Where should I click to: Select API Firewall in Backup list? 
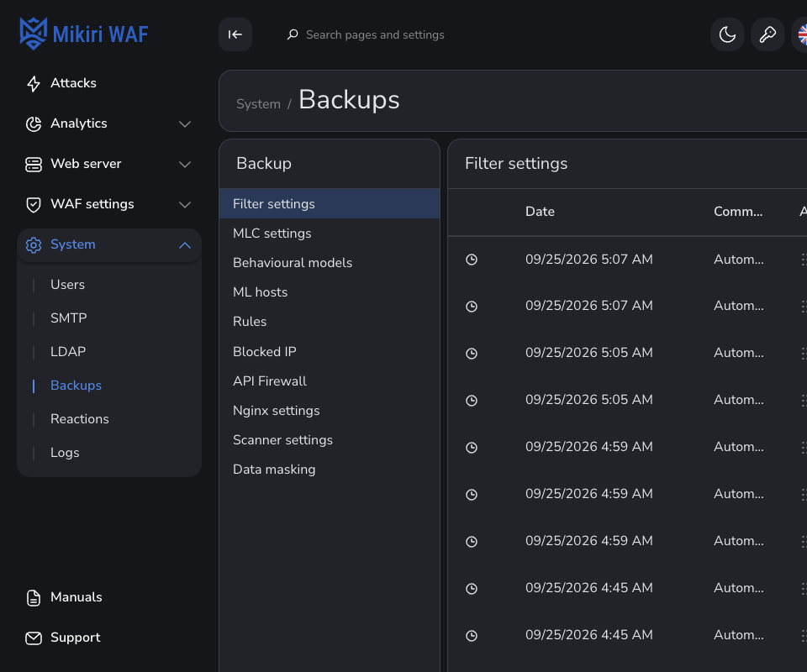tap(330, 381)
